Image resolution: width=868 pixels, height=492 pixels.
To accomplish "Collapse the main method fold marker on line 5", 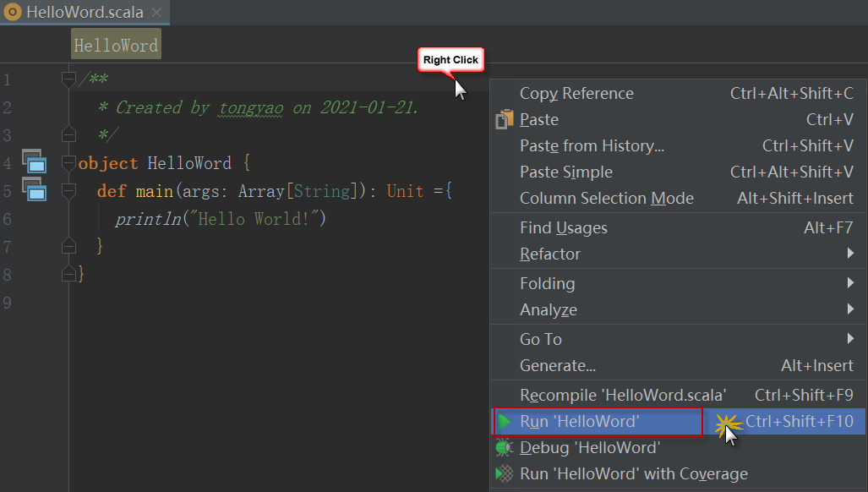I will click(x=68, y=191).
